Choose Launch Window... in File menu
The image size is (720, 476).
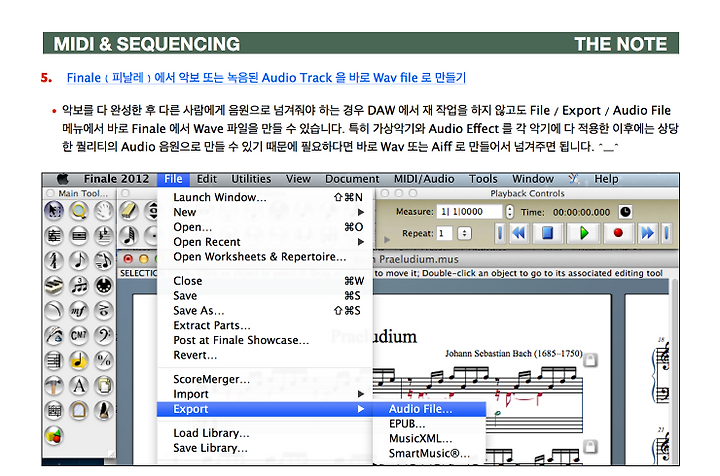tap(265, 197)
